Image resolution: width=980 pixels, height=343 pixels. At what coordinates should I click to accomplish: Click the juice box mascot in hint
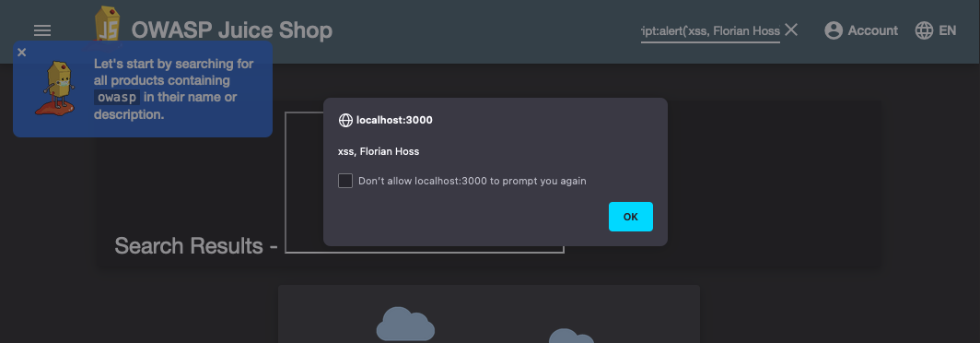point(55,89)
